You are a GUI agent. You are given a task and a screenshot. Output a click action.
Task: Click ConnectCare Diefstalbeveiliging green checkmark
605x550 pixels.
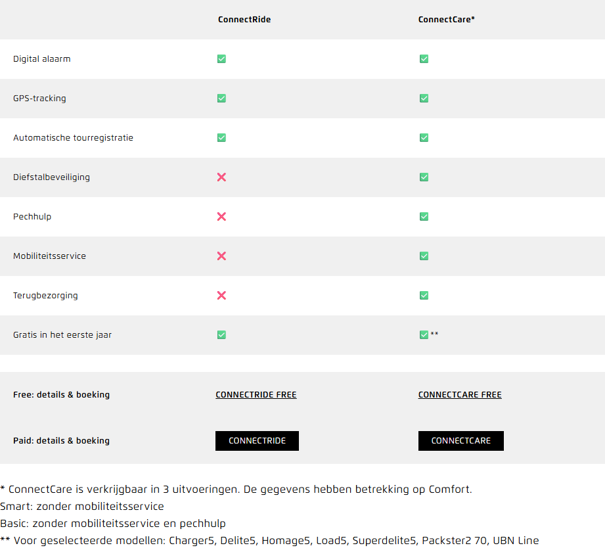coord(424,177)
